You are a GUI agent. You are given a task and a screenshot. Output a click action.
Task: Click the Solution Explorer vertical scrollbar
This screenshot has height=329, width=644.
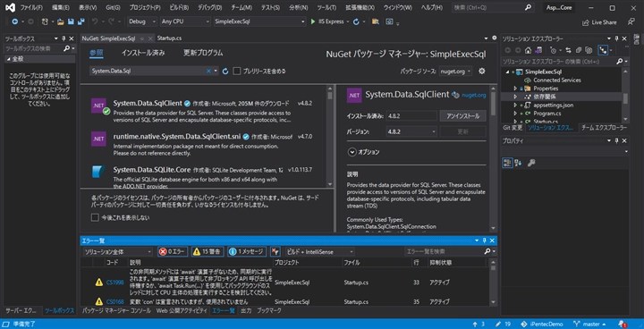[x=625, y=95]
